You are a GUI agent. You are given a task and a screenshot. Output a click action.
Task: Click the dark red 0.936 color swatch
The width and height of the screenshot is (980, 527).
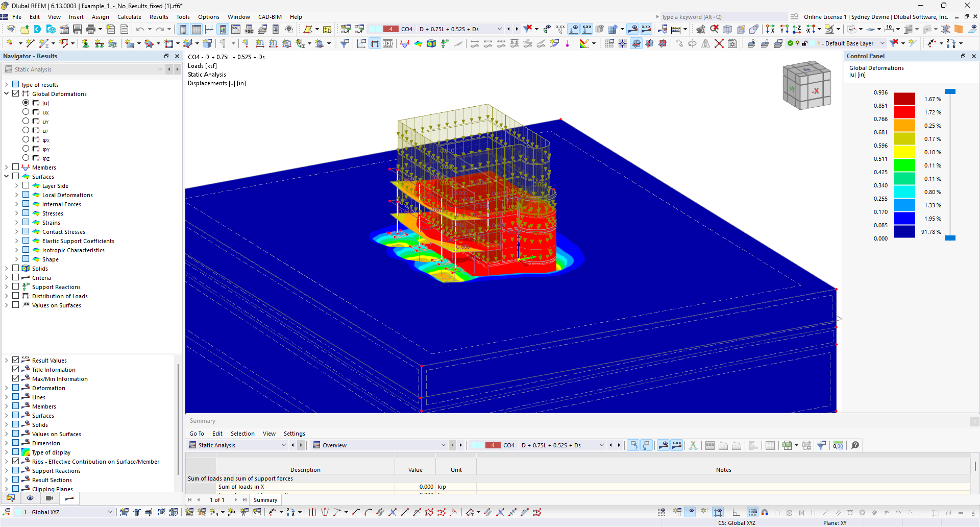[x=904, y=99]
